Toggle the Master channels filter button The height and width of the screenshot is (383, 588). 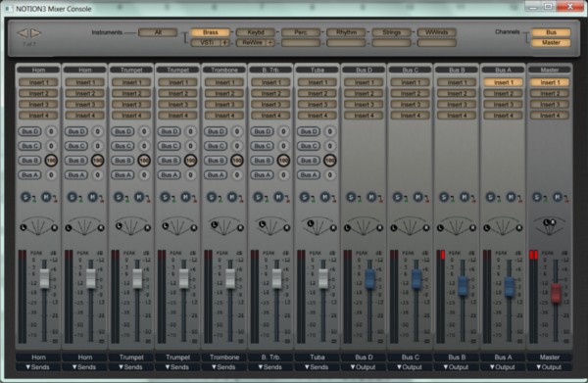[x=551, y=43]
